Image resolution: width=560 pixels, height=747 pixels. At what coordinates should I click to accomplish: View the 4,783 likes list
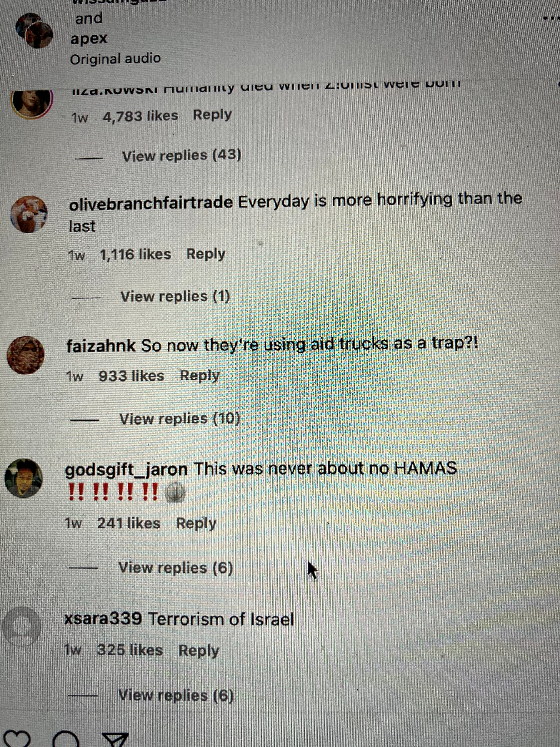pos(140,116)
